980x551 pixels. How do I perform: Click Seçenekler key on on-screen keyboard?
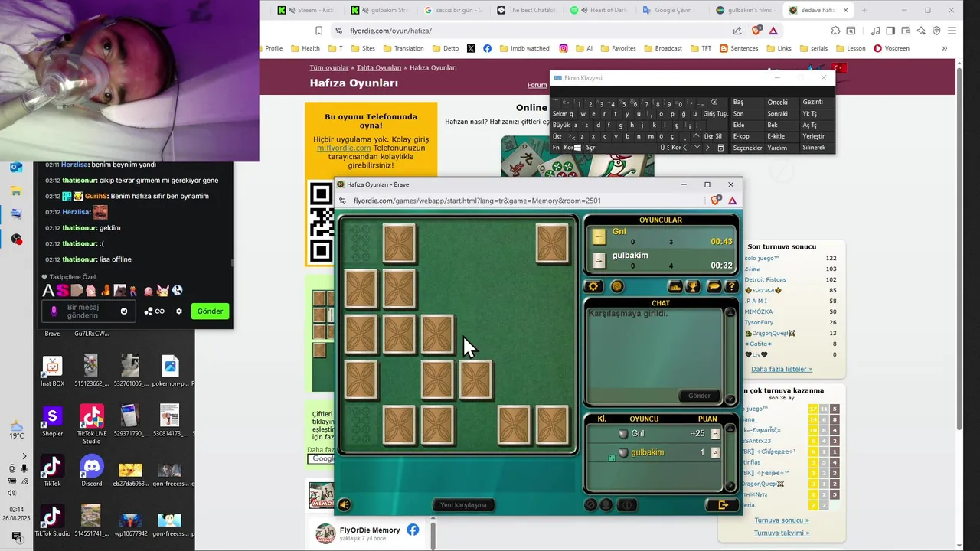pos(747,148)
